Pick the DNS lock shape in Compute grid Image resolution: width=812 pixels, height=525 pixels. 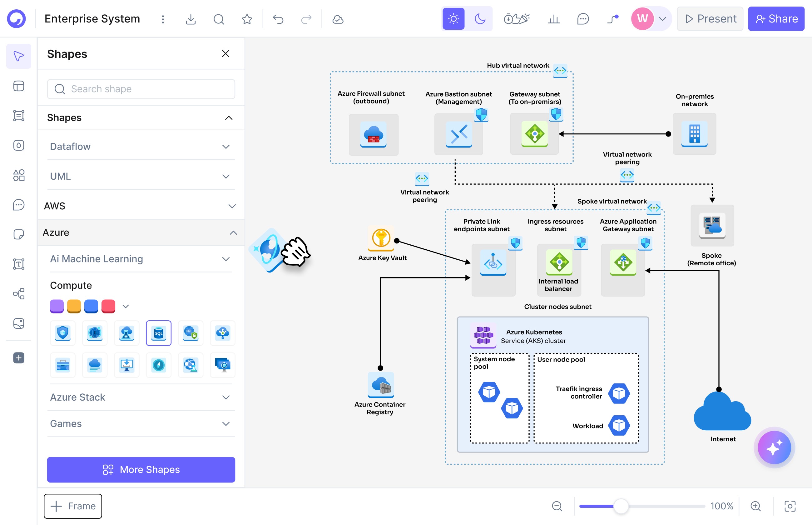191,333
